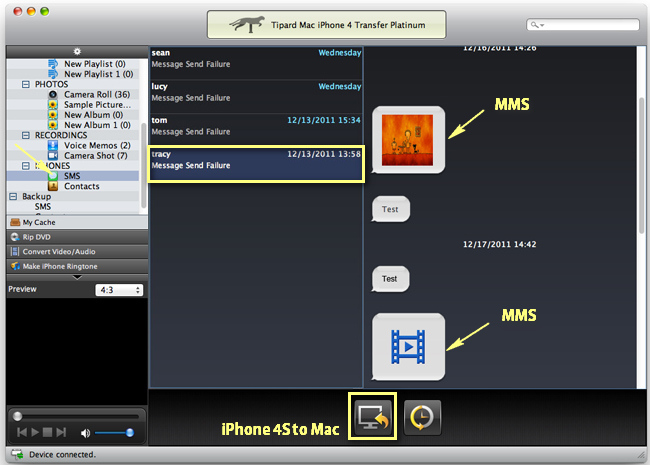Click the settings gear in sidebar header
Image resolution: width=650 pixels, height=465 pixels.
point(77,51)
